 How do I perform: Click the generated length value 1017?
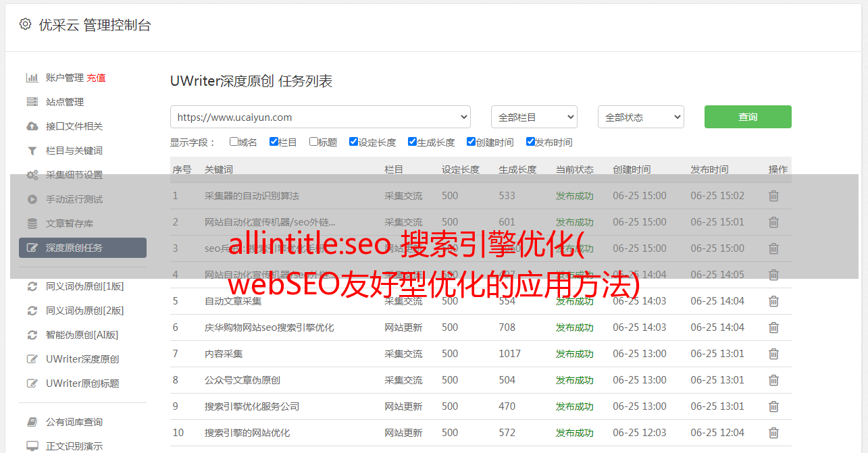click(510, 354)
